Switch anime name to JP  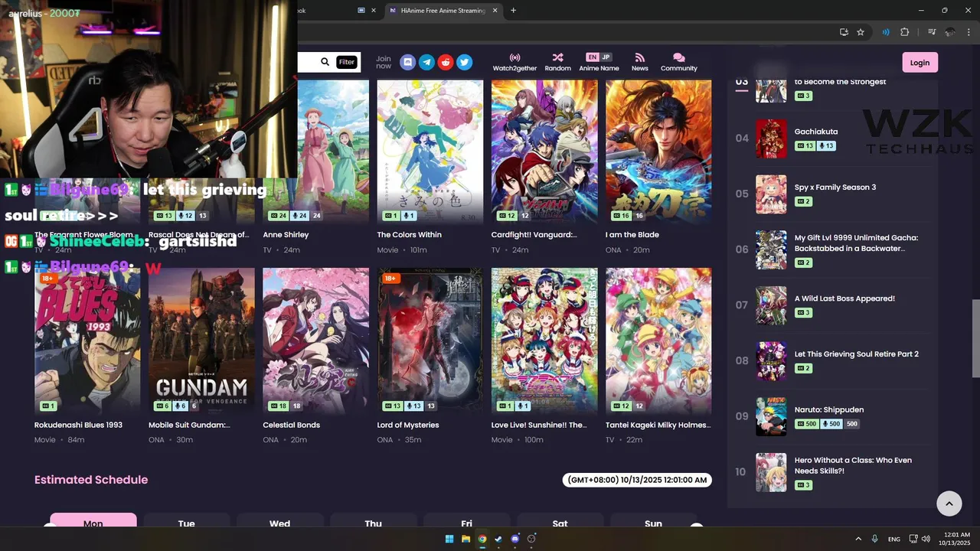click(x=606, y=57)
